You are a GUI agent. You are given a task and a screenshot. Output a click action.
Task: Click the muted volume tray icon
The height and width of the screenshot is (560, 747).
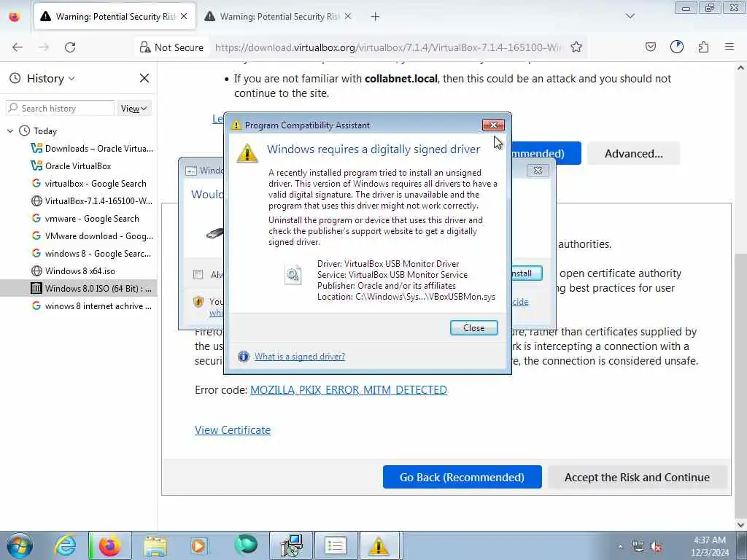(x=657, y=547)
